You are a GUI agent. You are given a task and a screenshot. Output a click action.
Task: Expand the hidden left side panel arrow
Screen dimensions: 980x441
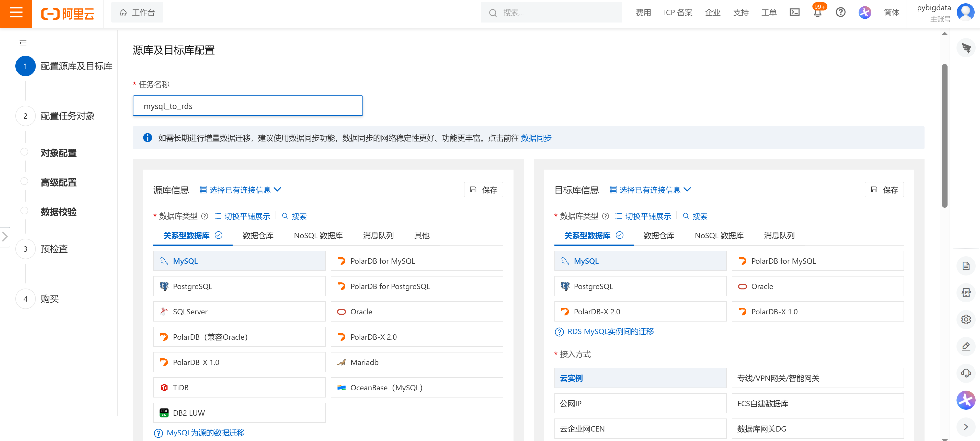[5, 237]
